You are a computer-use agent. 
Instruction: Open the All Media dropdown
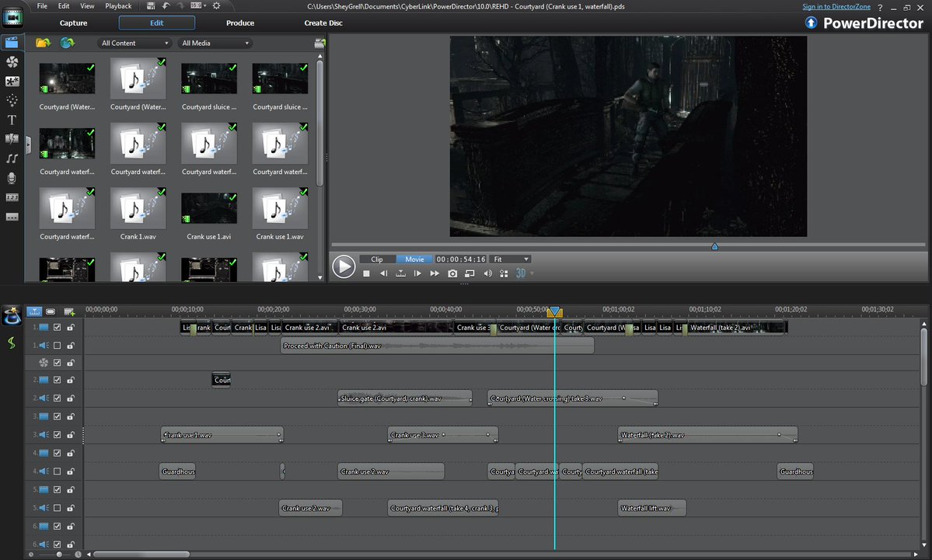(215, 43)
